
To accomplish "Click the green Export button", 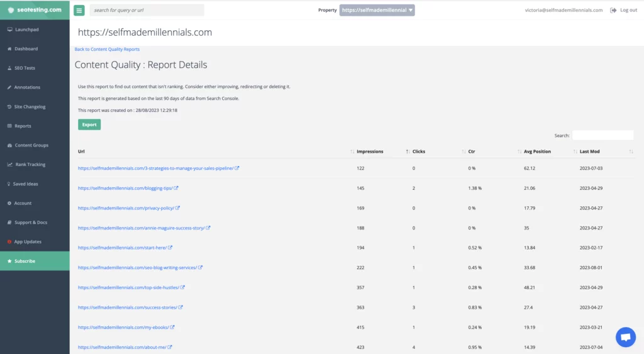I will tap(89, 125).
